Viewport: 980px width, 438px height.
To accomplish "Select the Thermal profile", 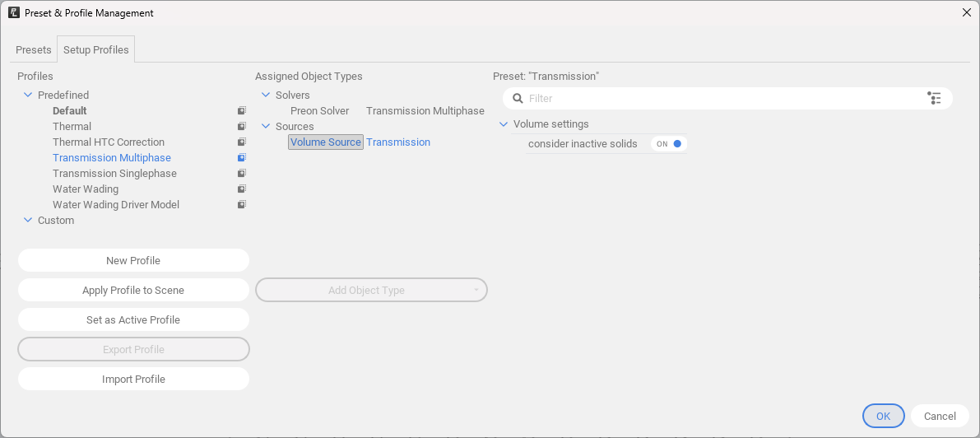I will (72, 127).
